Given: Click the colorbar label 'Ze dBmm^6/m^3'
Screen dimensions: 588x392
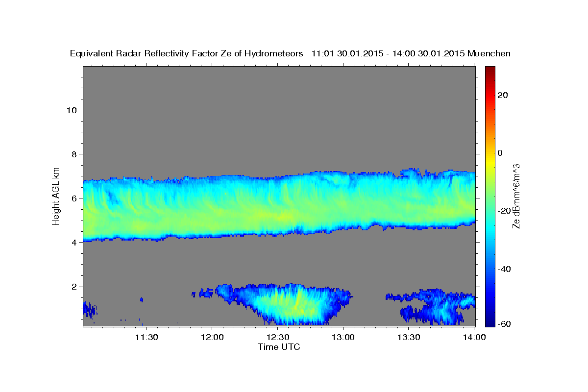Looking at the screenshot, I should tap(515, 196).
